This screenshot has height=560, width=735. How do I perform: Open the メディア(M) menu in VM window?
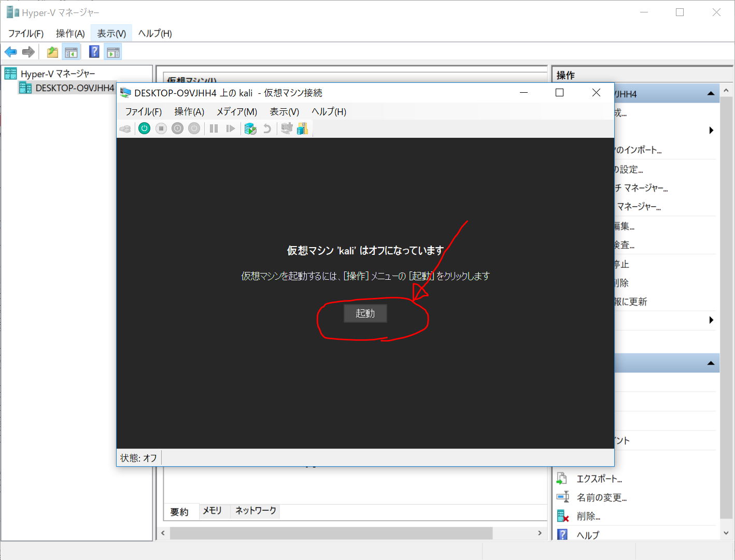pyautogui.click(x=236, y=111)
